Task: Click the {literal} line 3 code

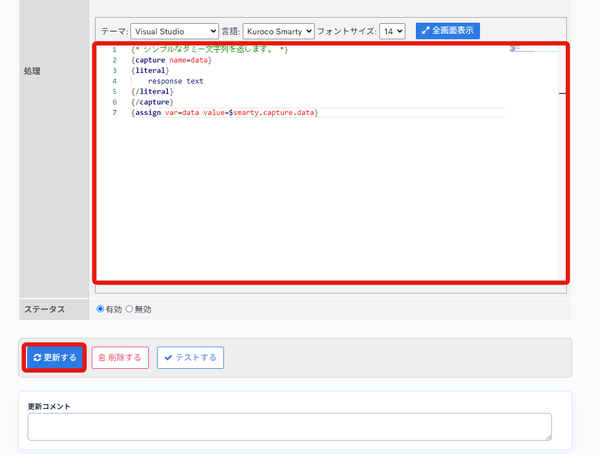Action: [x=150, y=70]
